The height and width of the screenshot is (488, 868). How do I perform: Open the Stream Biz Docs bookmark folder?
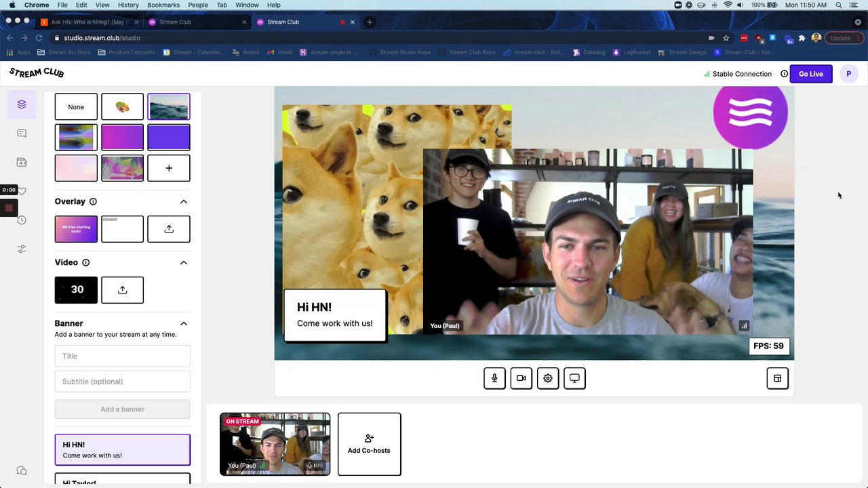(64, 52)
